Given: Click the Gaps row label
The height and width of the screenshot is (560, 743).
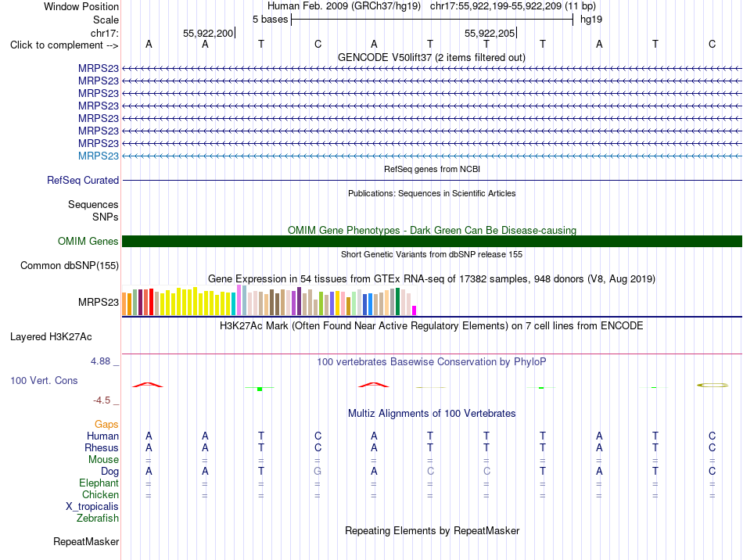Looking at the screenshot, I should [106, 425].
